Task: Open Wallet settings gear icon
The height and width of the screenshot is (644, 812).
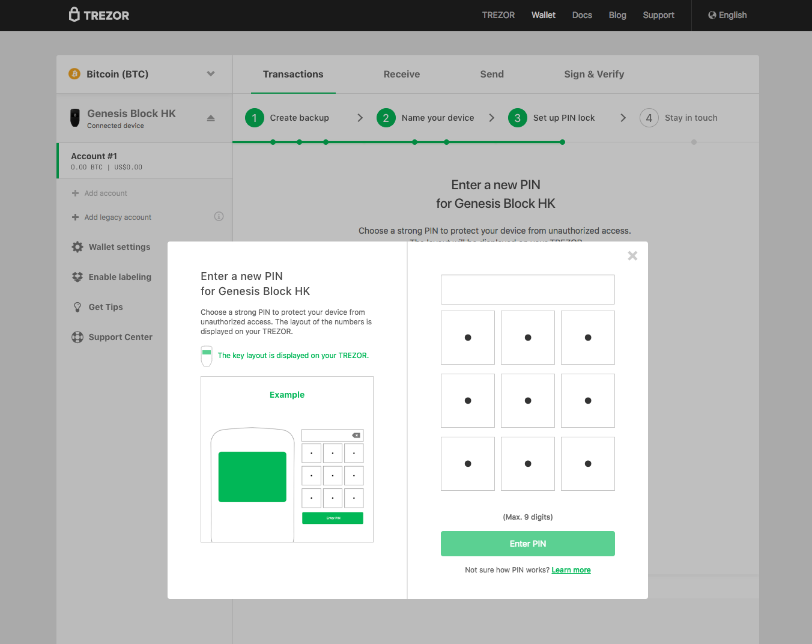Action: pyautogui.click(x=77, y=247)
